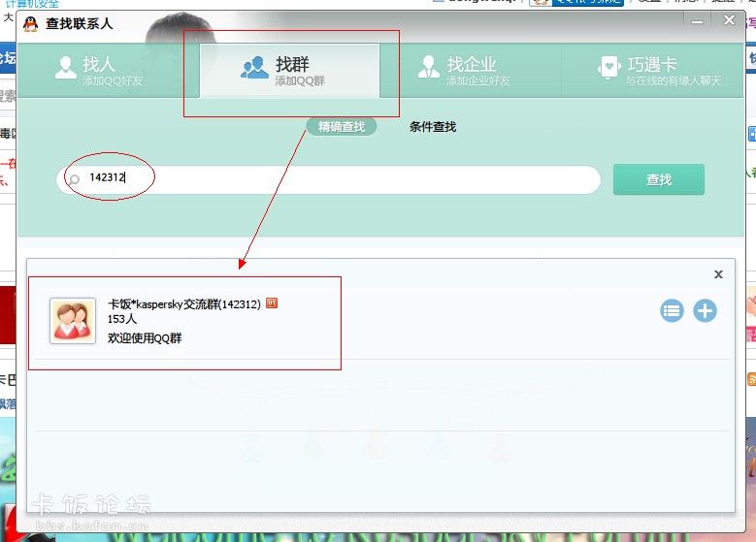
Task: Select 精确查找 search mode
Action: click(x=342, y=127)
